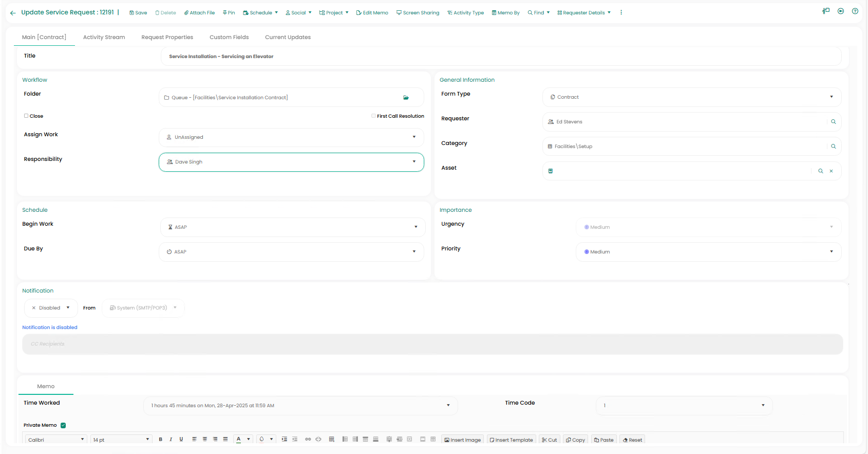Open the Priority Medium dropdown
Viewport: 868px width, 454px height.
tap(831, 252)
